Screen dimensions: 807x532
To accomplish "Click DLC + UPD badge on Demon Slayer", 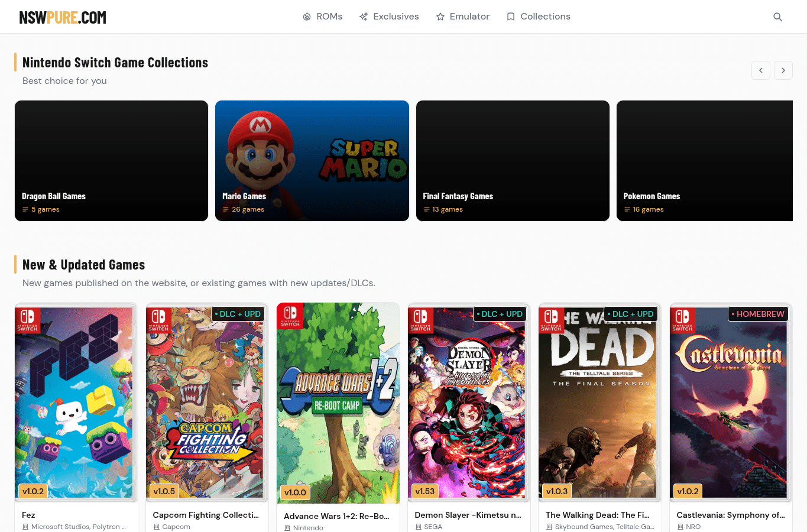I will tap(500, 314).
